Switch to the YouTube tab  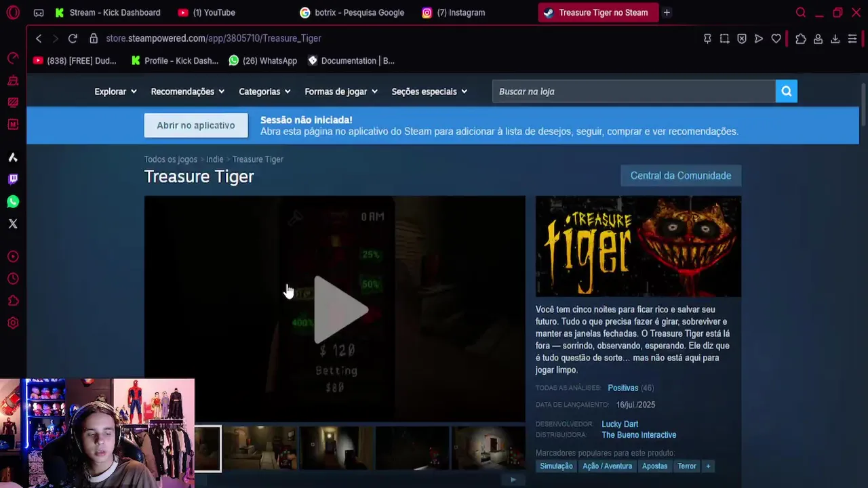coord(207,12)
